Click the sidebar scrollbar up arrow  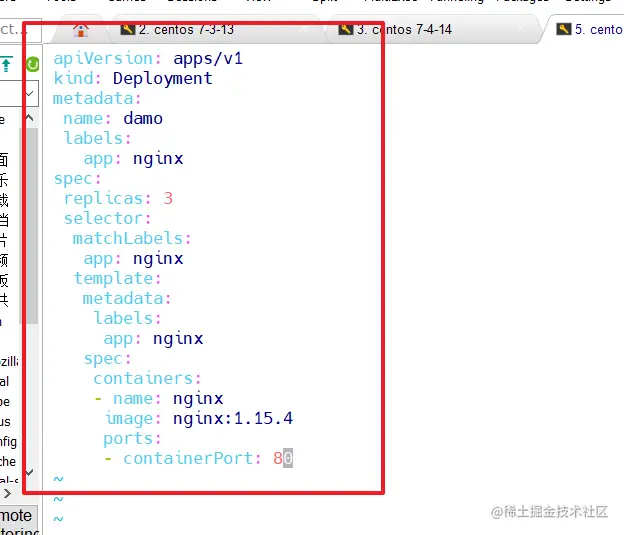29,118
